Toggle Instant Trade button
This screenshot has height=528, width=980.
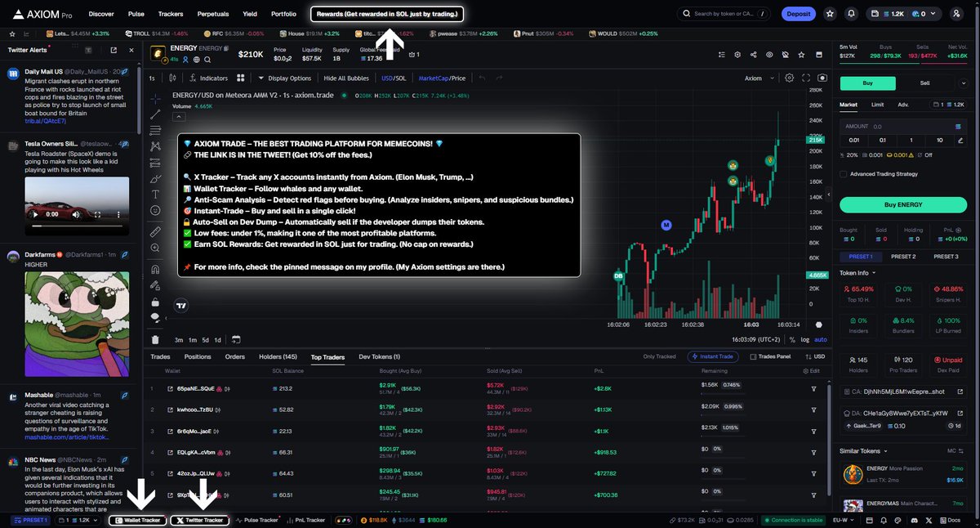(715, 356)
